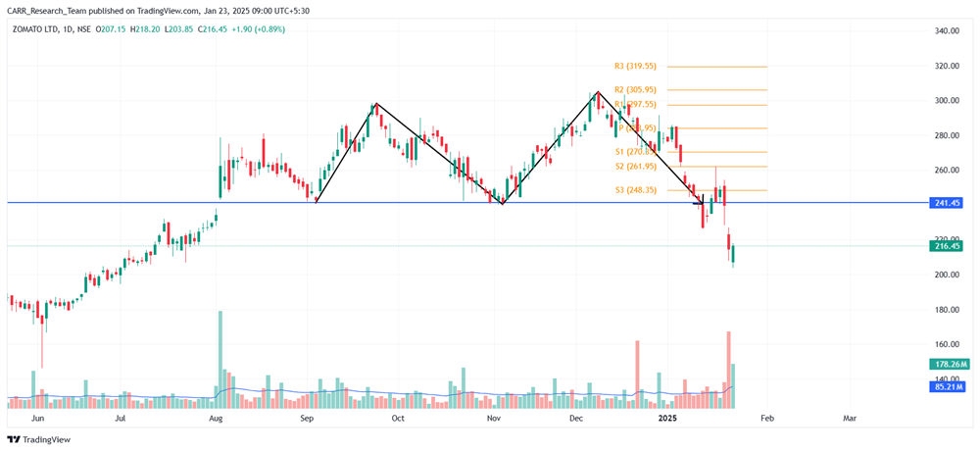Click 2025 on the time axis
Screen dimensions: 980x451
click(668, 418)
